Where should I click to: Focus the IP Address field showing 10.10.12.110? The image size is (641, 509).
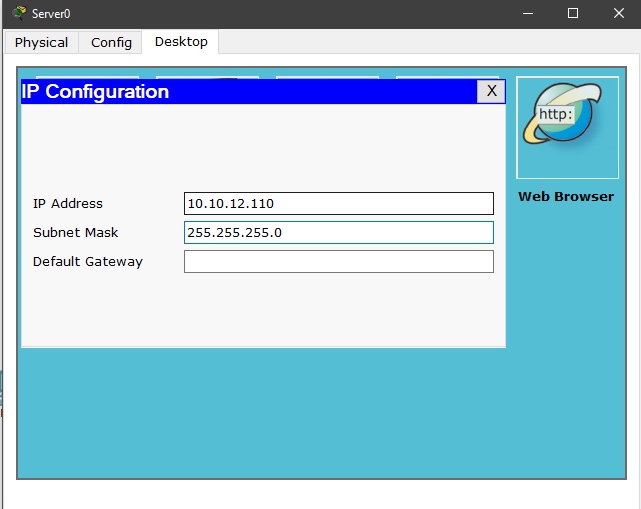coord(338,203)
